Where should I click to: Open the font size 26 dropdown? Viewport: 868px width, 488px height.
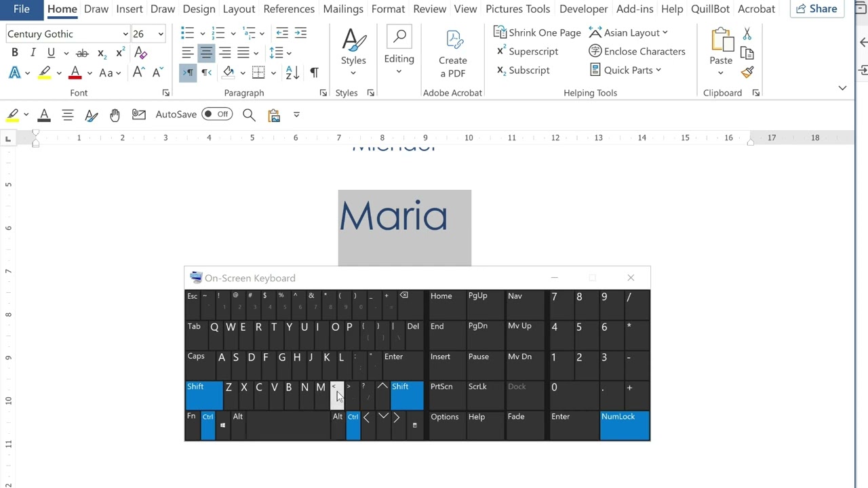pos(161,34)
